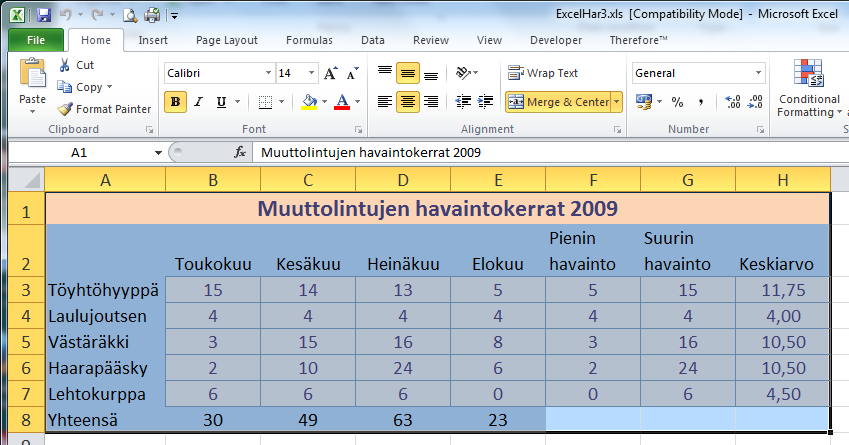Expand the Fill Color dropdown arrow
This screenshot has width=849, height=445.
coord(325,102)
